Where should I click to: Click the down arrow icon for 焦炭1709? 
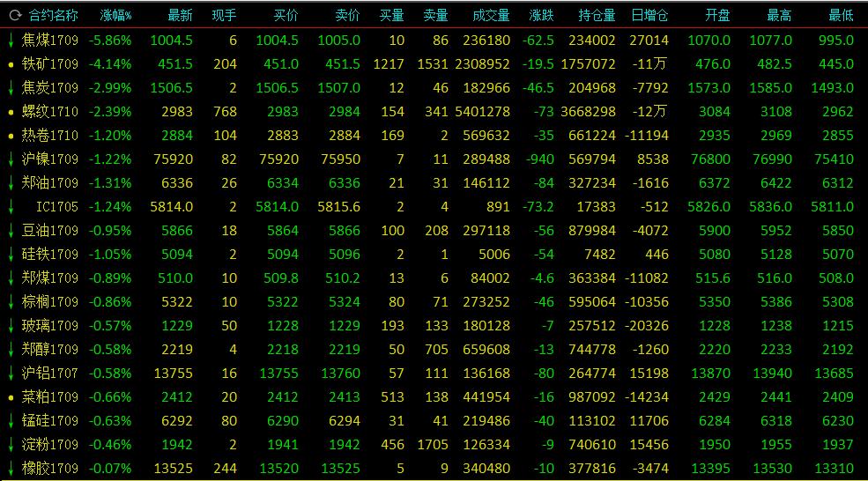click(x=11, y=87)
